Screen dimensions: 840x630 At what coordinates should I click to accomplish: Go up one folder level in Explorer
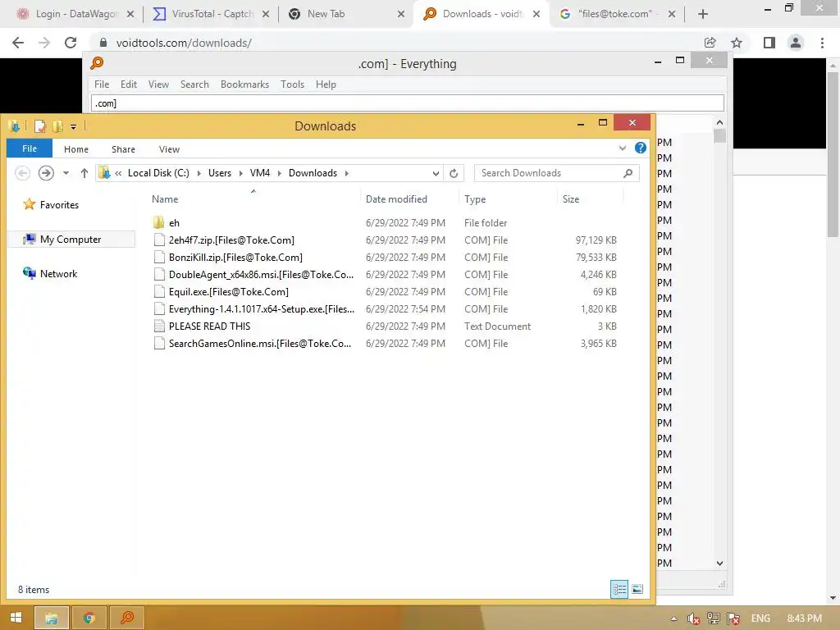tap(84, 173)
